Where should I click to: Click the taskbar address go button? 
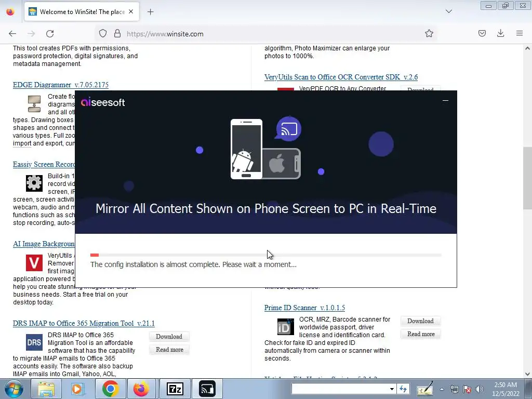[x=403, y=389]
